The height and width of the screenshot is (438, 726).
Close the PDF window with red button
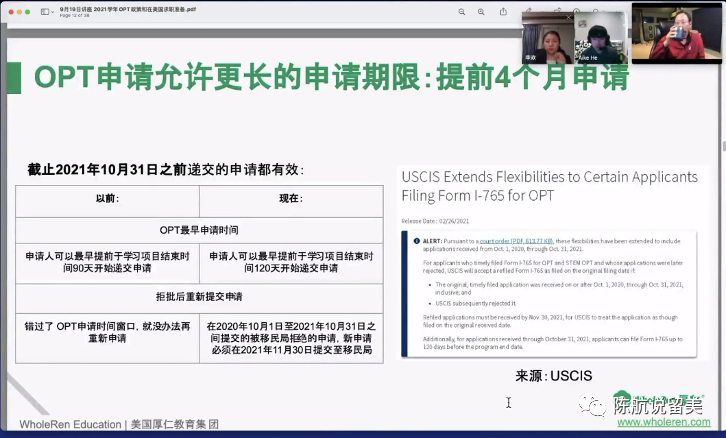tap(7, 12)
